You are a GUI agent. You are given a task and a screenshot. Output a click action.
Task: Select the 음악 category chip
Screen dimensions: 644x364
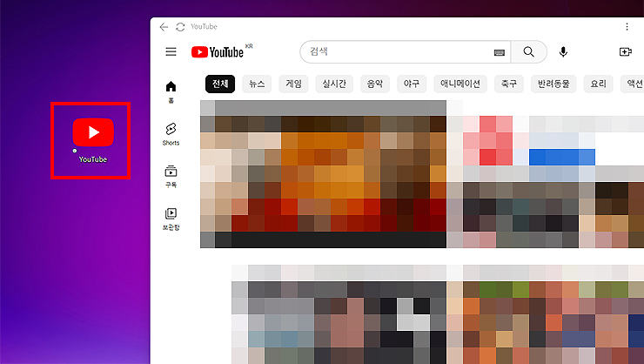pos(375,84)
